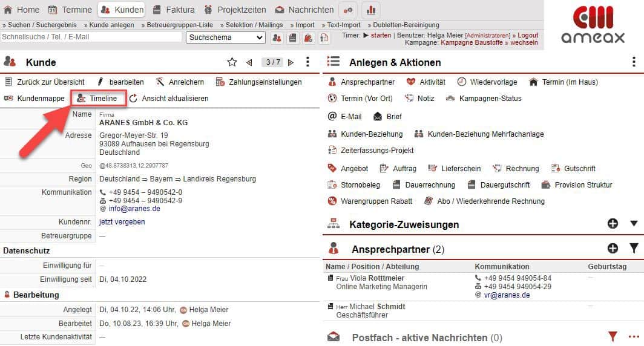Image resolution: width=644 pixels, height=346 pixels.
Task: Expand the Kategorie-Zuweisungen section
Action: 634,224
